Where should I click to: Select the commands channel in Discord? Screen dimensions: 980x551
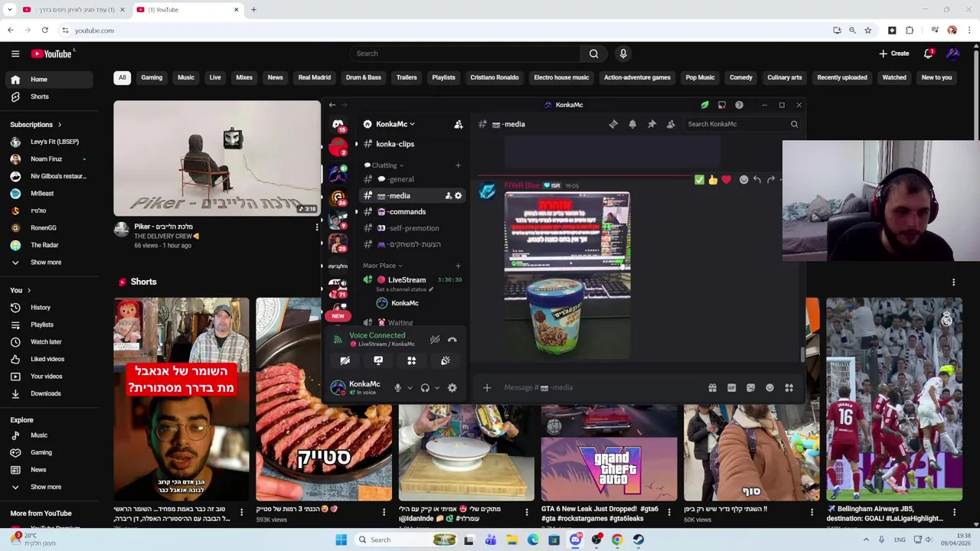click(412, 212)
